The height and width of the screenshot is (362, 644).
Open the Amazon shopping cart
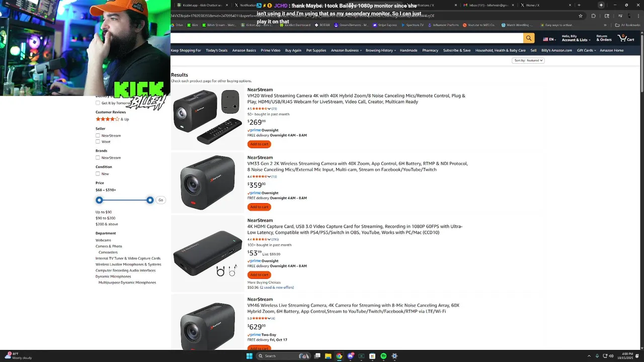(x=626, y=38)
